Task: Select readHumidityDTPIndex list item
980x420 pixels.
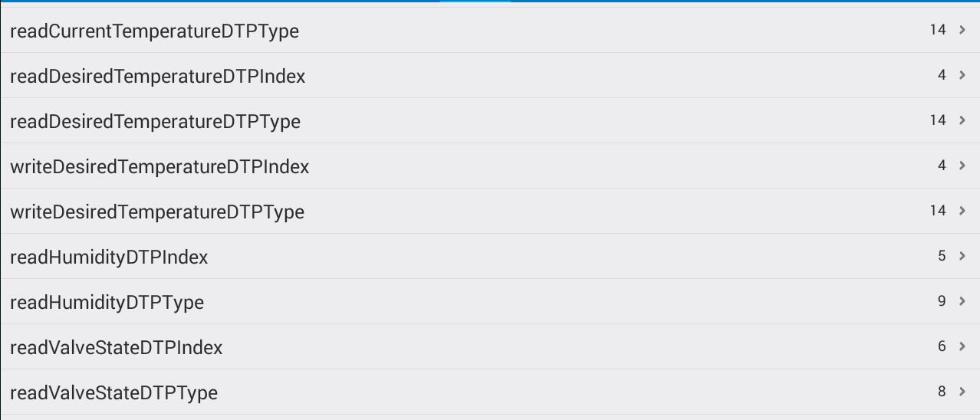Action: pos(109,258)
